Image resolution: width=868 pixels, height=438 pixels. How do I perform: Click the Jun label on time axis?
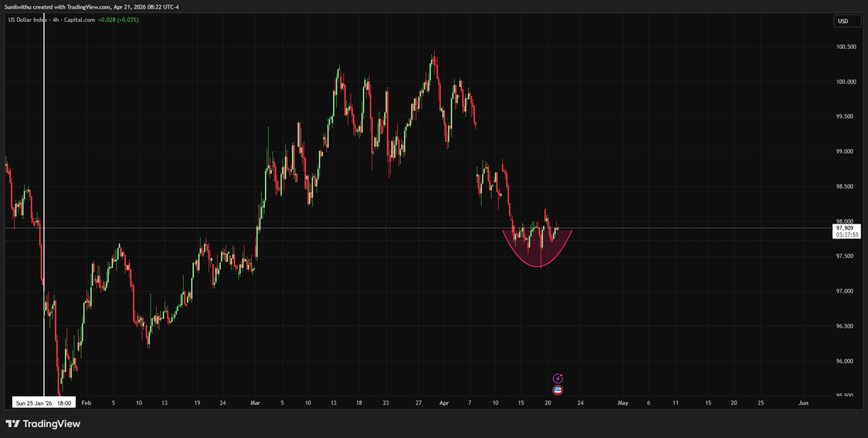click(x=803, y=402)
